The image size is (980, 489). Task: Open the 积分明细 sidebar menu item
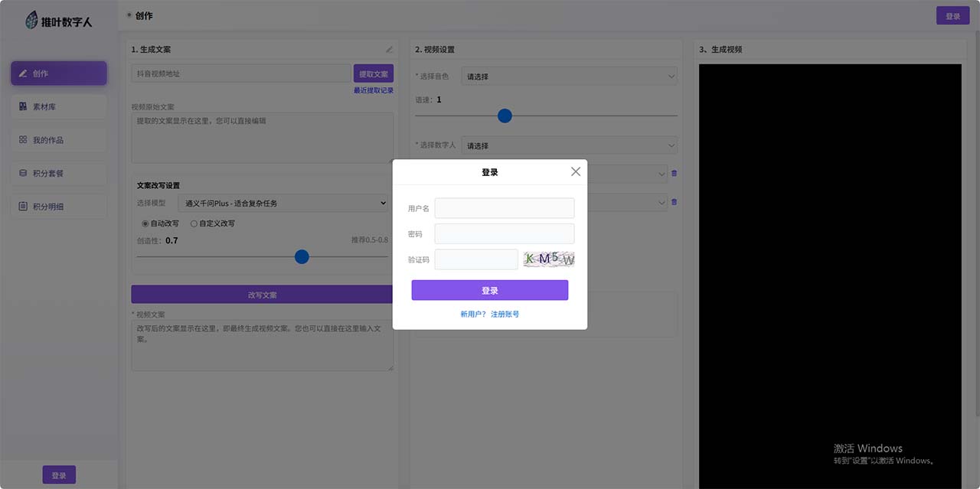coord(59,207)
